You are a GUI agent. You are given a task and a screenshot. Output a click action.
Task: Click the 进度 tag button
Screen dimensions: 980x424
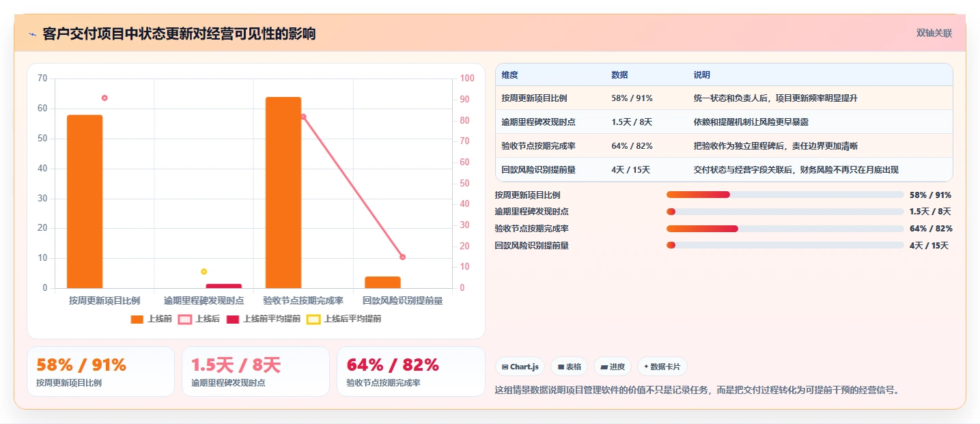point(613,367)
